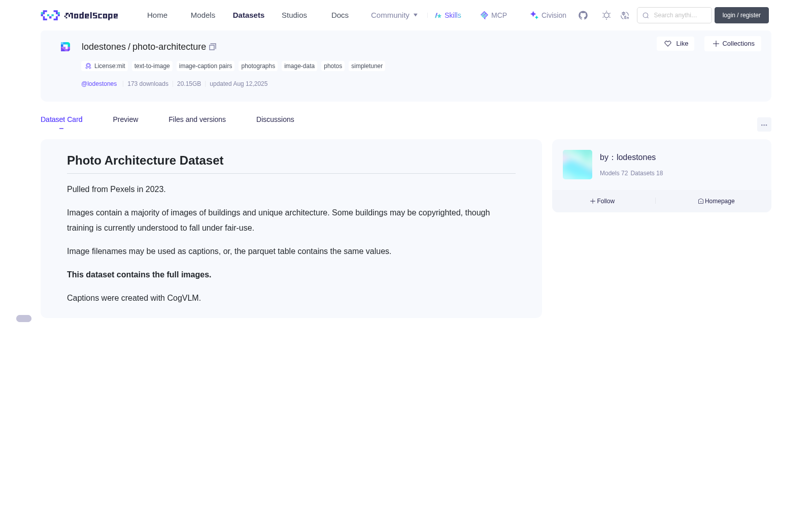Open the Datasets menu item
This screenshot has width=812, height=508.
point(249,15)
